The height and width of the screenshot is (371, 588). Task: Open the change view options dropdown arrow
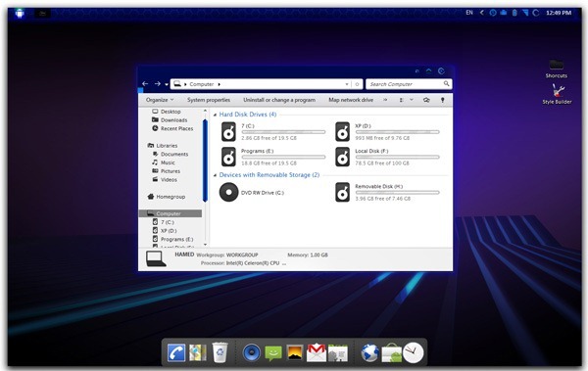pos(412,100)
